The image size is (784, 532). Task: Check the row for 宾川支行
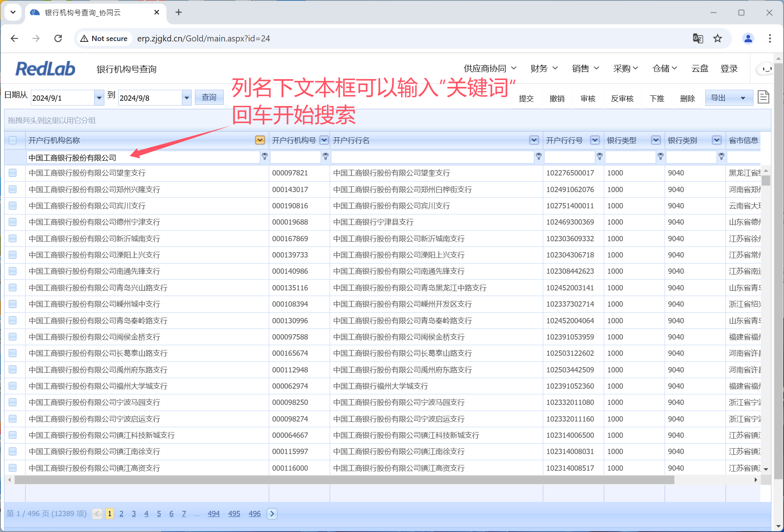click(x=13, y=206)
